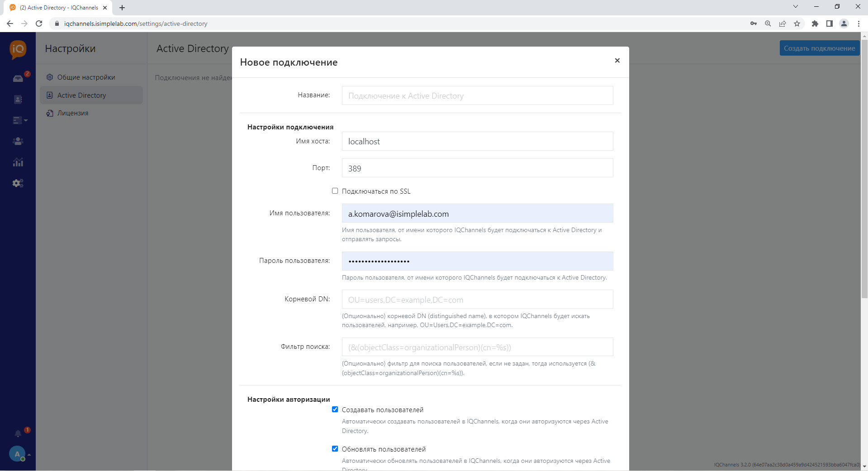Go forward in the browser
Viewport: 868px width, 471px height.
pyautogui.click(x=24, y=24)
